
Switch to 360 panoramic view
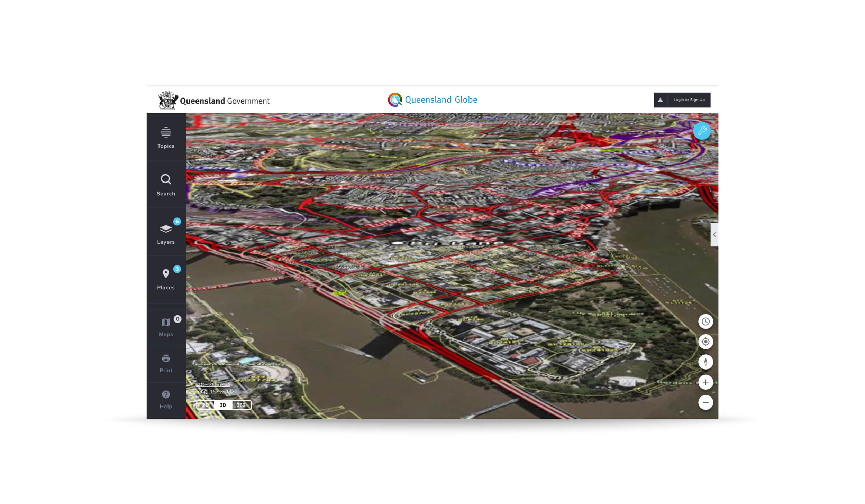241,404
